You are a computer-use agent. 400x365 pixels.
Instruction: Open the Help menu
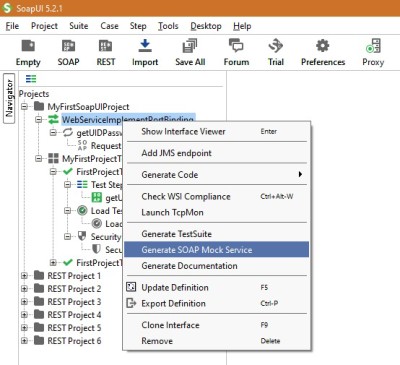(x=242, y=26)
